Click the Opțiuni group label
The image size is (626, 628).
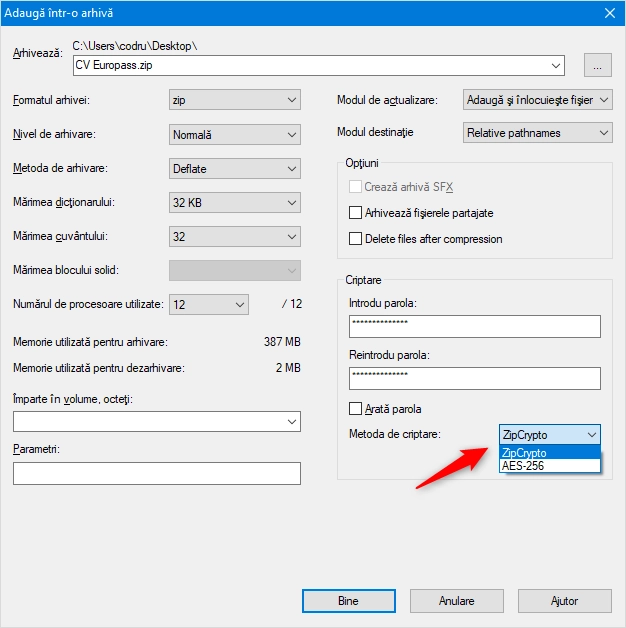362,163
